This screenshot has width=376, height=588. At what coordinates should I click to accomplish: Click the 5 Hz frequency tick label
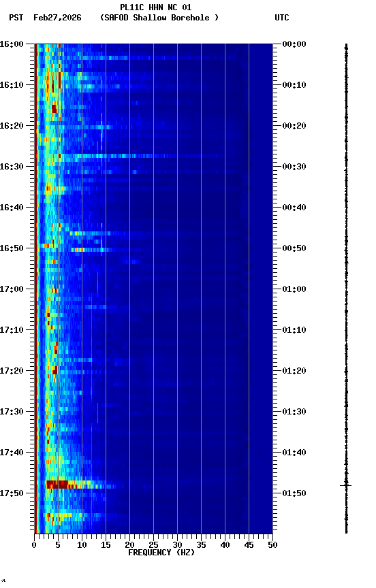58,545
